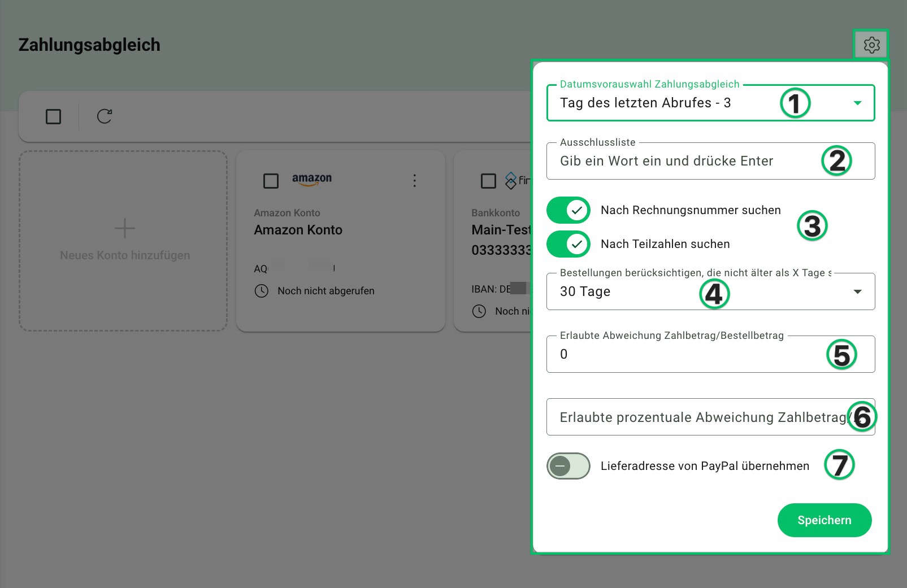The height and width of the screenshot is (588, 907).
Task: Open the settings gear icon
Action: 871,45
